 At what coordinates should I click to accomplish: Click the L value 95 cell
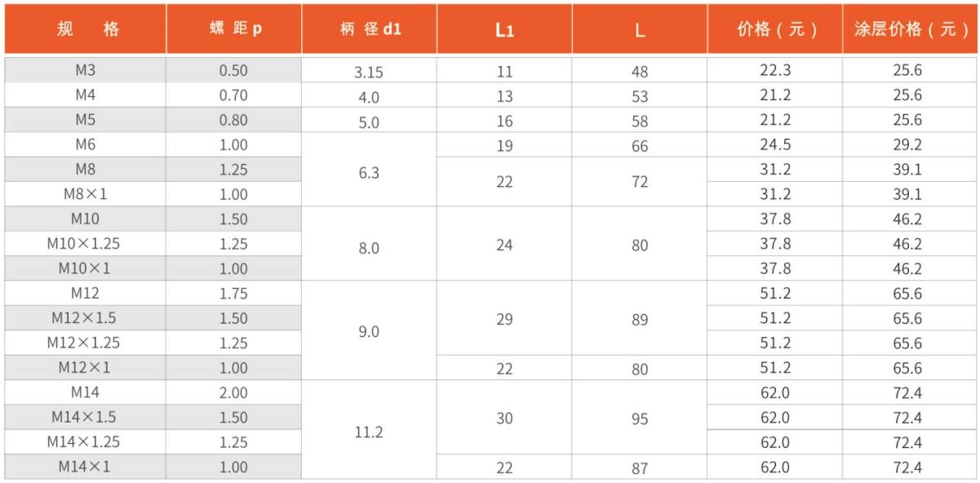(x=640, y=419)
